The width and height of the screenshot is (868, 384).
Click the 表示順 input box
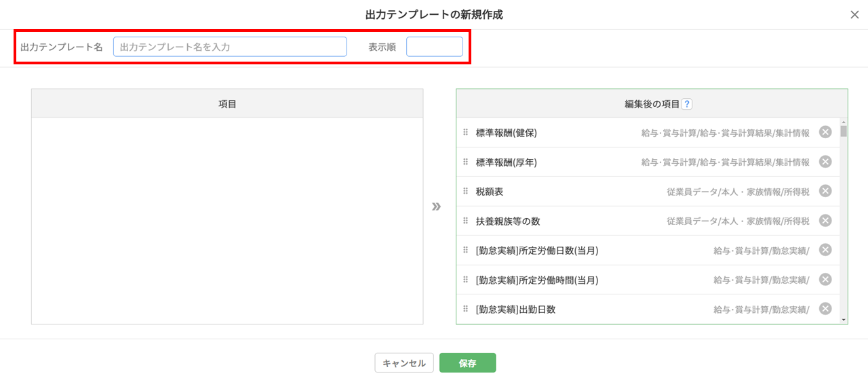pyautogui.click(x=434, y=47)
